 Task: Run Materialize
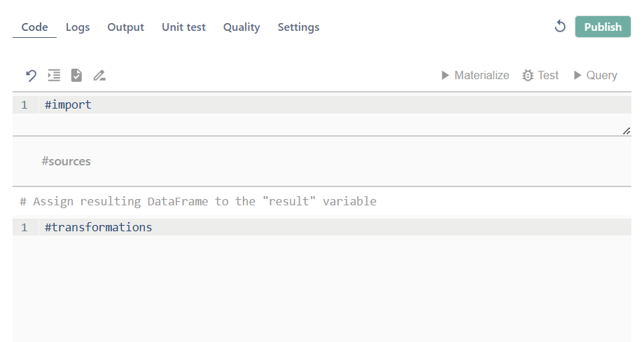tap(475, 75)
